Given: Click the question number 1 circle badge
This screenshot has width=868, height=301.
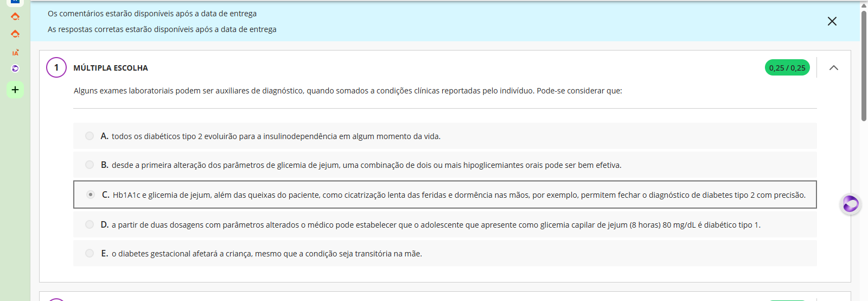Looking at the screenshot, I should 56,67.
